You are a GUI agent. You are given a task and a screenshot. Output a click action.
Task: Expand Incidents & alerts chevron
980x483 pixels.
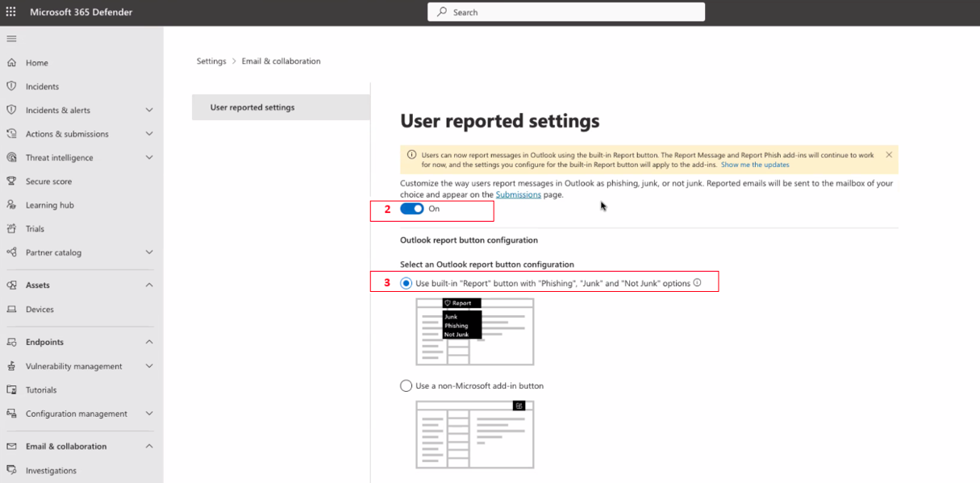pyautogui.click(x=149, y=110)
